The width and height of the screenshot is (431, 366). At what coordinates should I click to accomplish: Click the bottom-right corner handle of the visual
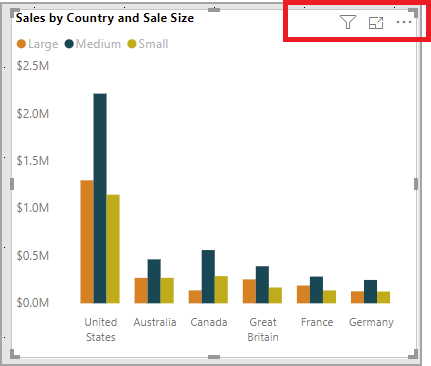(413, 354)
